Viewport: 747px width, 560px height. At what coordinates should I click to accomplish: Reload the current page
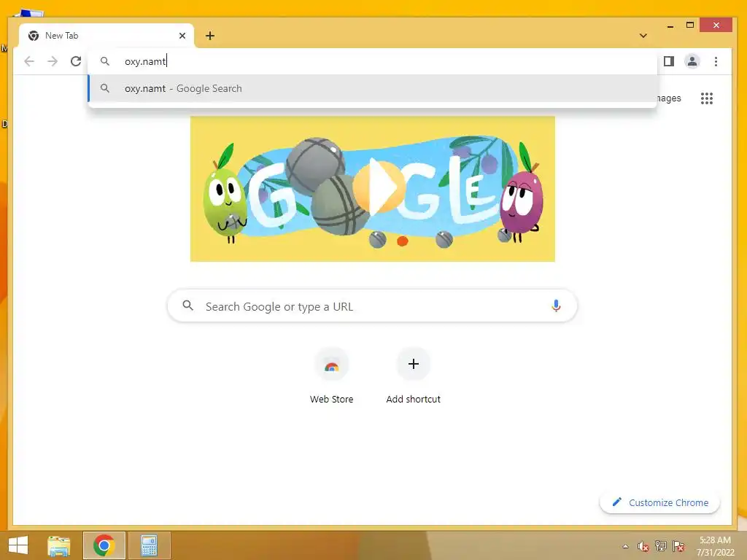[x=76, y=61]
